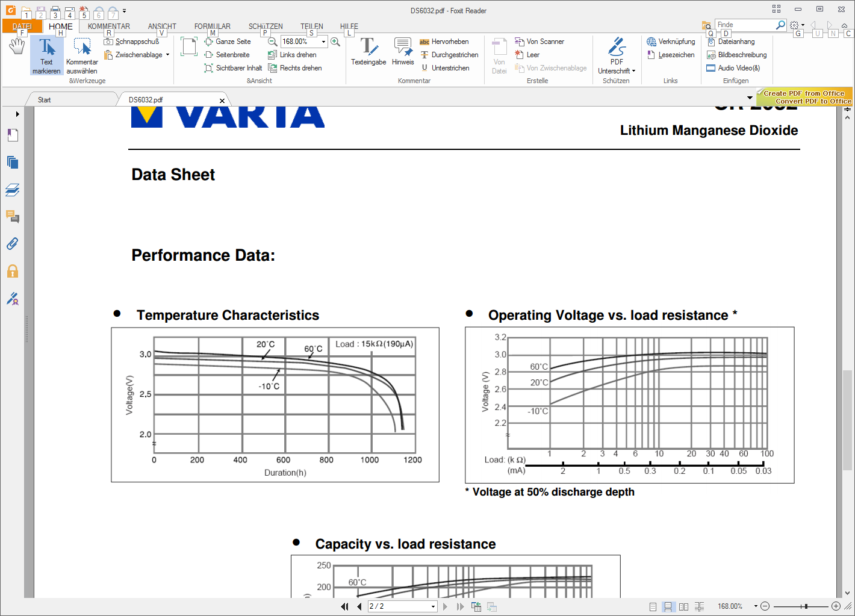Open the attachments paperclip panel
Image resolution: width=855 pixels, height=616 pixels.
point(13,243)
